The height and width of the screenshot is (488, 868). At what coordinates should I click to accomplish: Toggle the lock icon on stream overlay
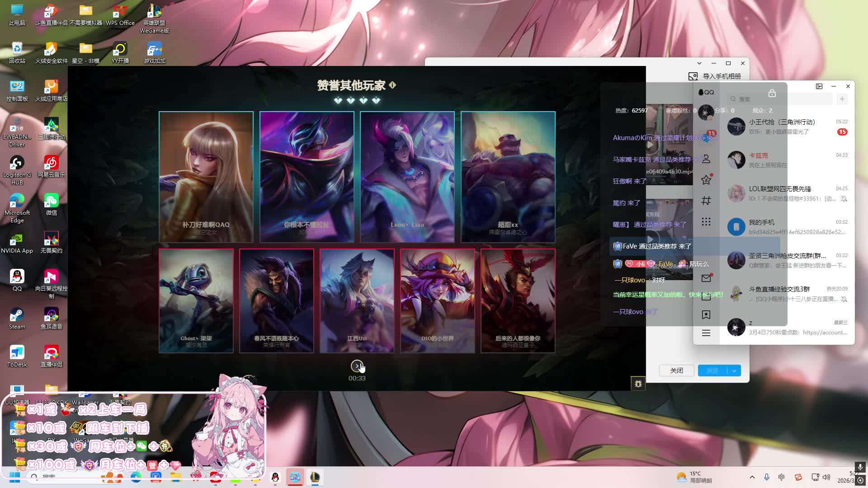pos(772,93)
